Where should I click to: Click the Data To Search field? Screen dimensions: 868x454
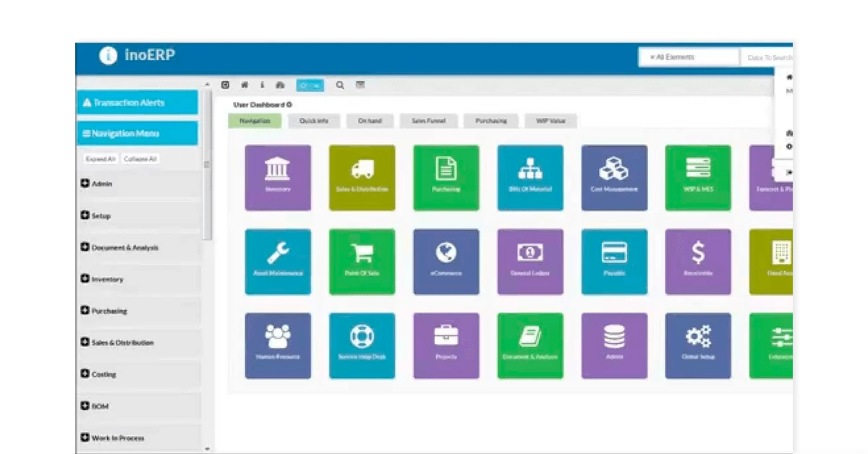click(x=767, y=56)
